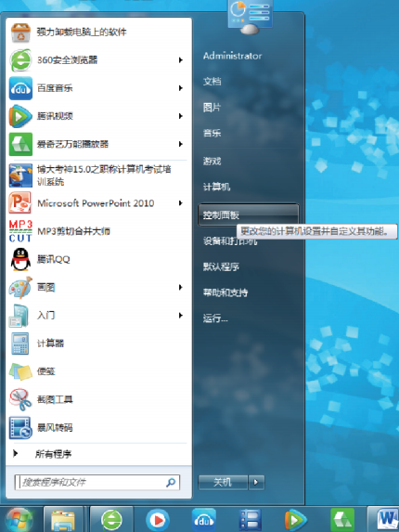This screenshot has width=399, height=532.
Task: Open the 计算器 calculator icon
Action: click(20, 344)
